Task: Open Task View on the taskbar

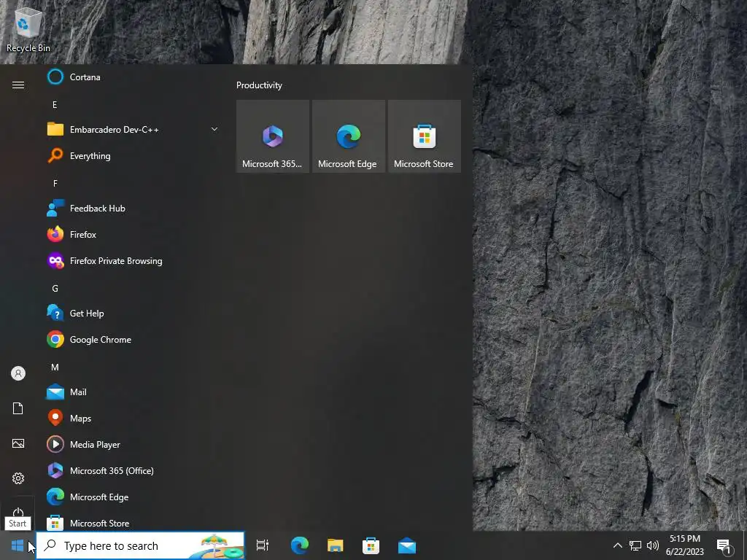Action: tap(263, 545)
